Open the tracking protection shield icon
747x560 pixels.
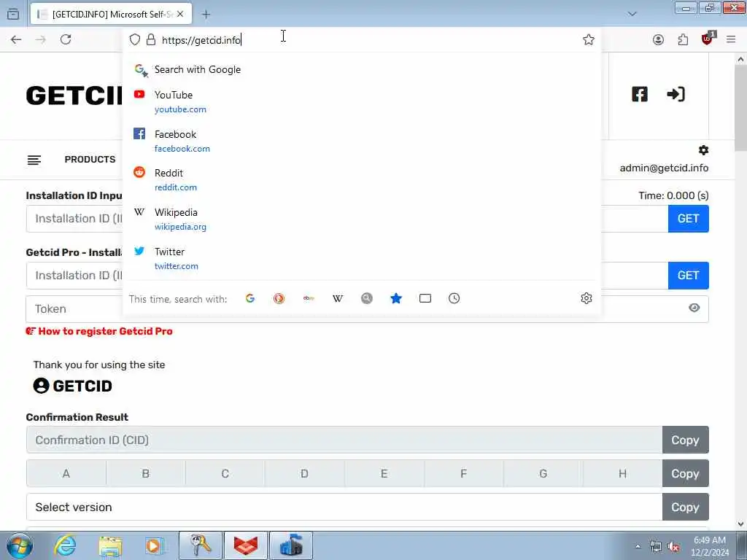pyautogui.click(x=135, y=39)
